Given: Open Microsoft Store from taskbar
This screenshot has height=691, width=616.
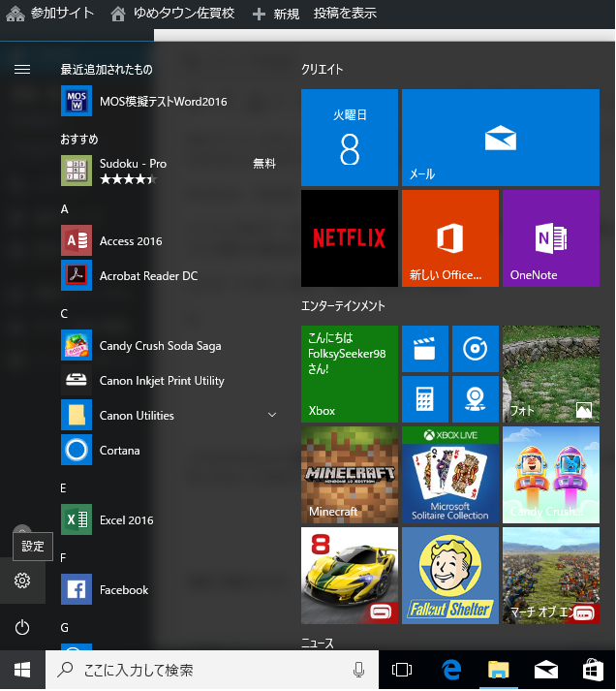Looking at the screenshot, I should coord(593,671).
